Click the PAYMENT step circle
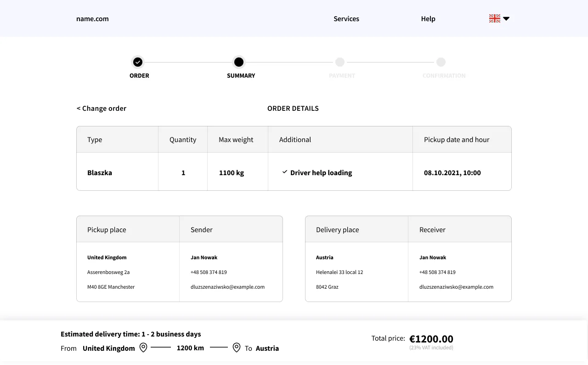The width and height of the screenshot is (588, 365). pyautogui.click(x=340, y=62)
